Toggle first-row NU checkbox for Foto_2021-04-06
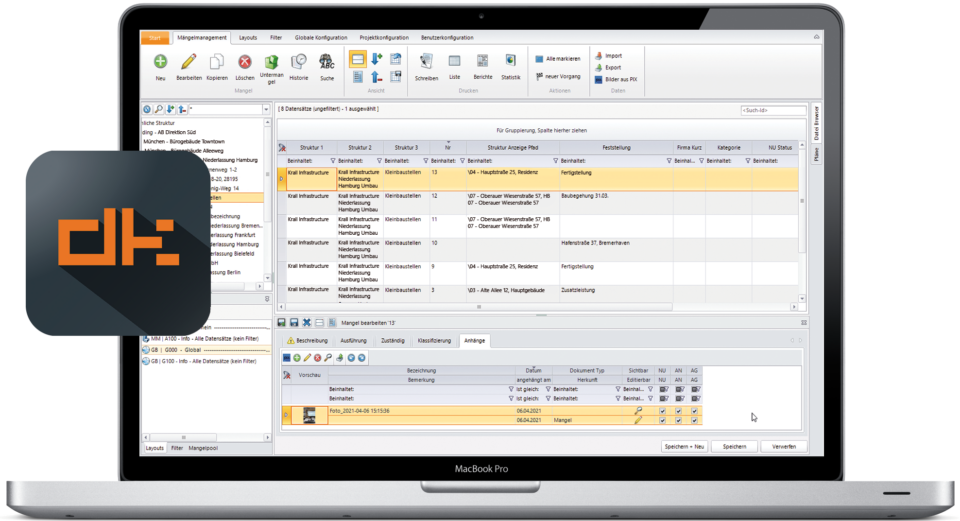 click(662, 411)
